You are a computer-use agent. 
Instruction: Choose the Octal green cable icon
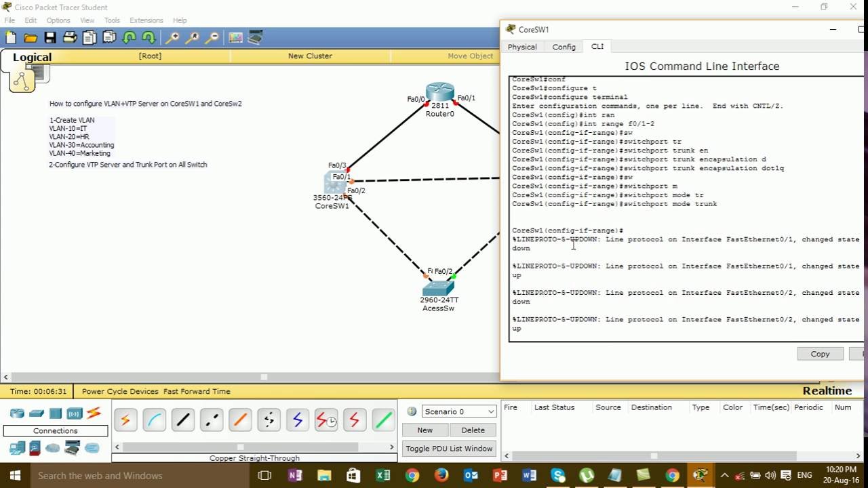point(383,420)
